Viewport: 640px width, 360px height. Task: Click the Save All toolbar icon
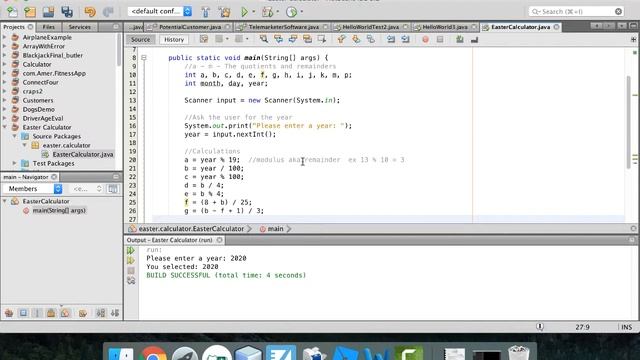click(x=67, y=11)
